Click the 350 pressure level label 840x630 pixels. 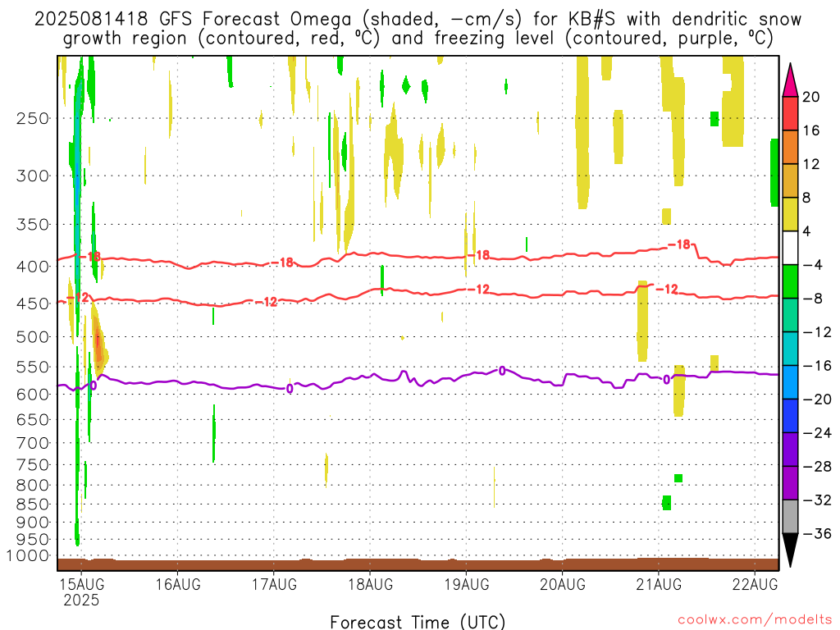pos(33,225)
